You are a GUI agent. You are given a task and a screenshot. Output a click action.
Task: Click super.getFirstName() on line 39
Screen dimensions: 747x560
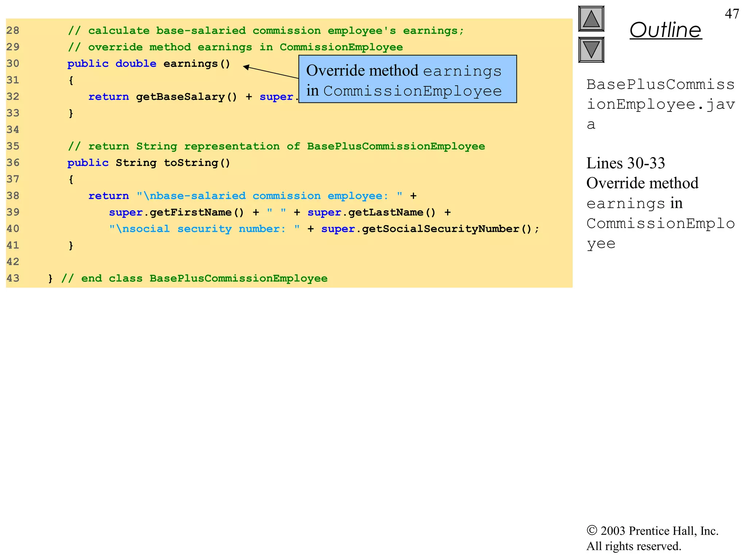click(x=176, y=213)
